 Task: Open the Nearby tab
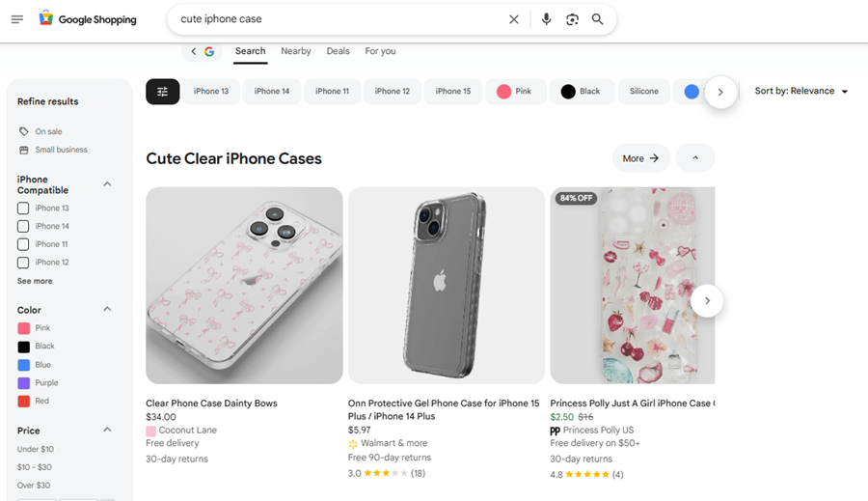[x=296, y=51]
